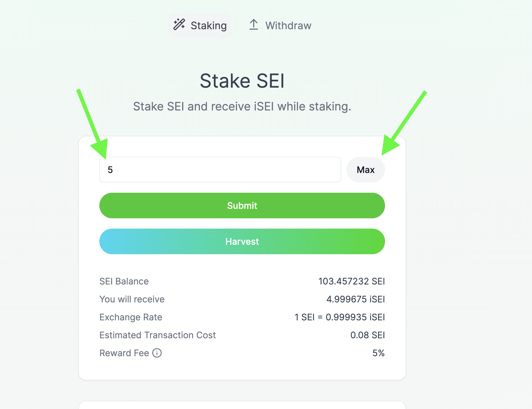Click the Exchange Rate label
The width and height of the screenshot is (532, 409).
(131, 317)
